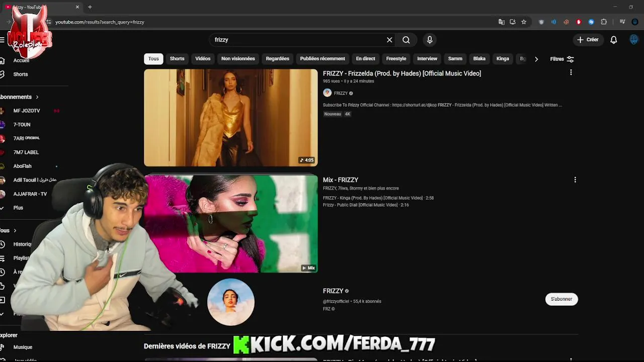Click the Musique sidebar icon
Image resolution: width=644 pixels, height=362 pixels.
pos(3,347)
